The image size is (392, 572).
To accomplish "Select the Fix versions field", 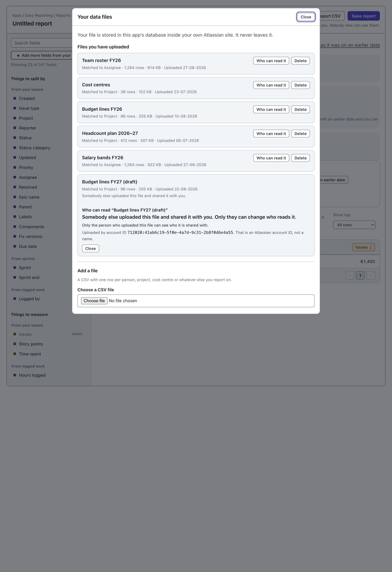I will (x=30, y=237).
